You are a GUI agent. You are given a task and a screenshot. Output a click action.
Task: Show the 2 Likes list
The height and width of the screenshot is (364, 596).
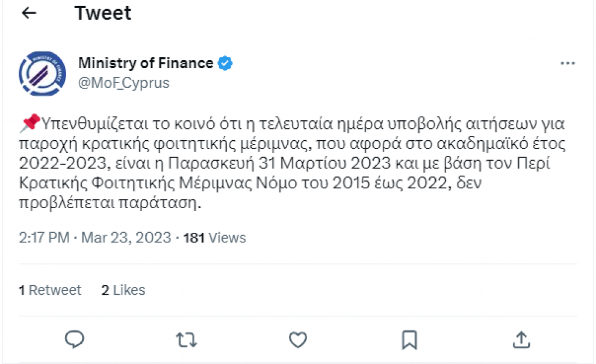tap(123, 290)
